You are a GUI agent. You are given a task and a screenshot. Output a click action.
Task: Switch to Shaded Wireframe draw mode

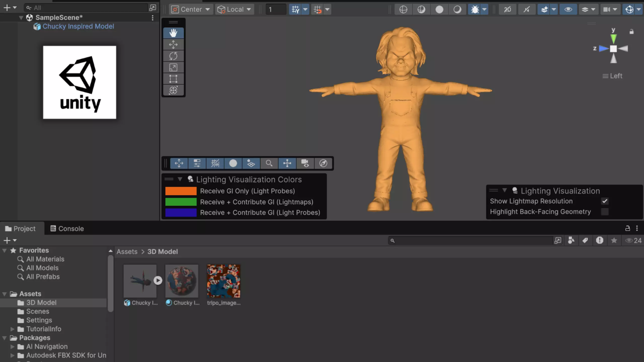click(421, 9)
